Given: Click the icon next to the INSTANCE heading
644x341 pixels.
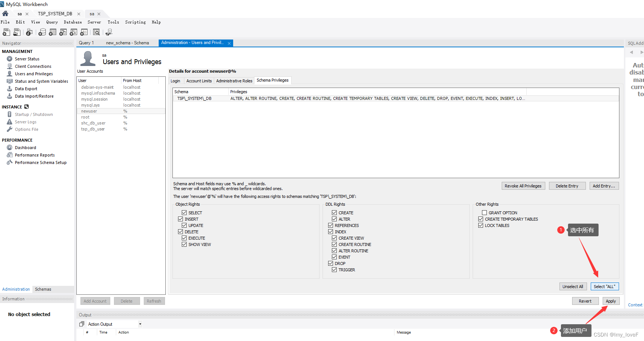Looking at the screenshot, I should point(26,107).
